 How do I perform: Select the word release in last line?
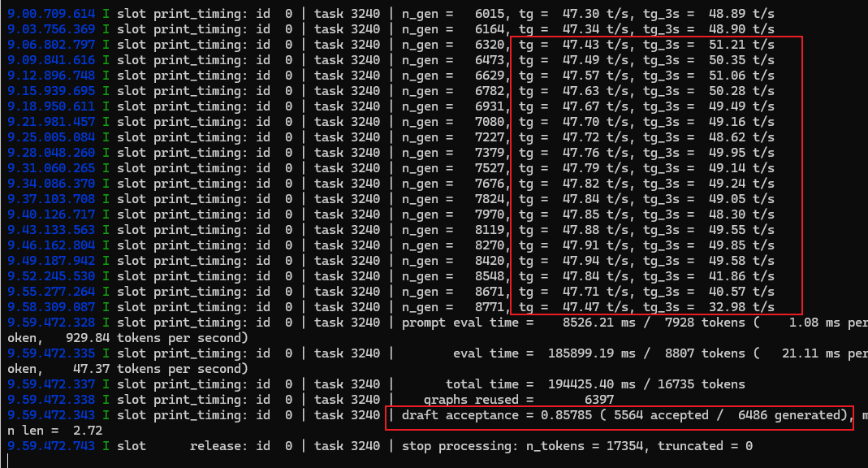(215, 446)
